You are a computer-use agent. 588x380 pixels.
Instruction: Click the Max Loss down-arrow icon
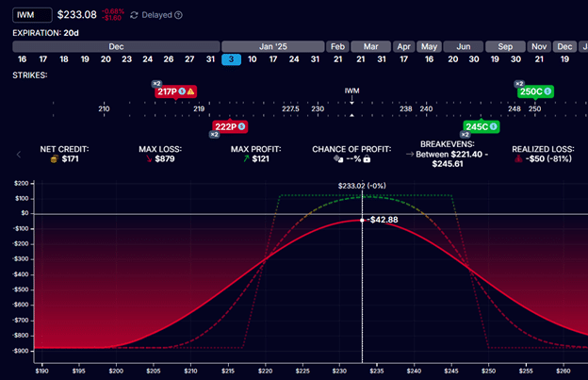click(x=149, y=159)
